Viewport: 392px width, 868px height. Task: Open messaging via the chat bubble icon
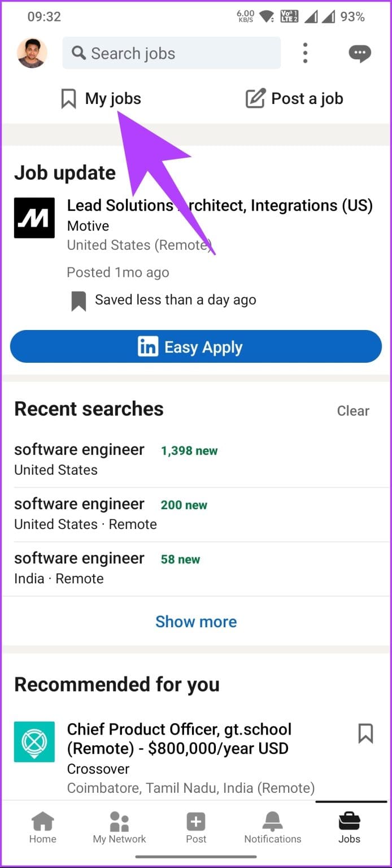[x=360, y=53]
